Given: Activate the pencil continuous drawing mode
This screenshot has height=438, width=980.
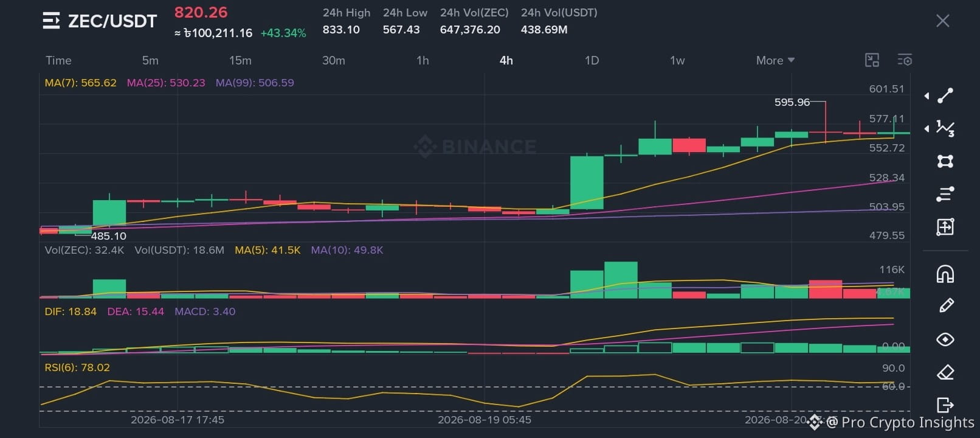Looking at the screenshot, I should [x=946, y=305].
